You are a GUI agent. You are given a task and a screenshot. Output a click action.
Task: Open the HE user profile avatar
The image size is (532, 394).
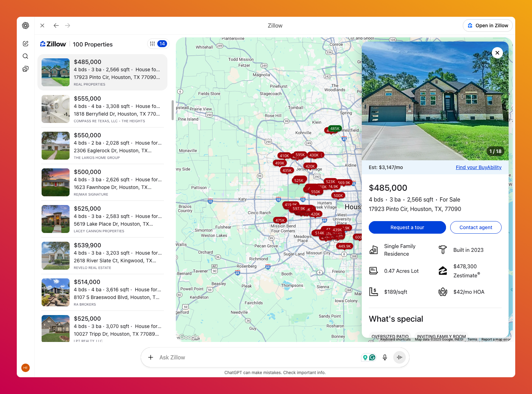[26, 368]
